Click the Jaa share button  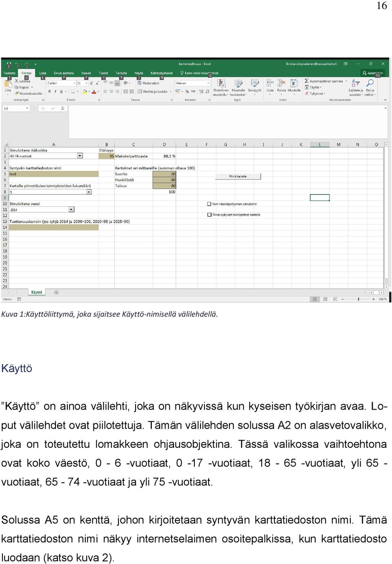(373, 73)
